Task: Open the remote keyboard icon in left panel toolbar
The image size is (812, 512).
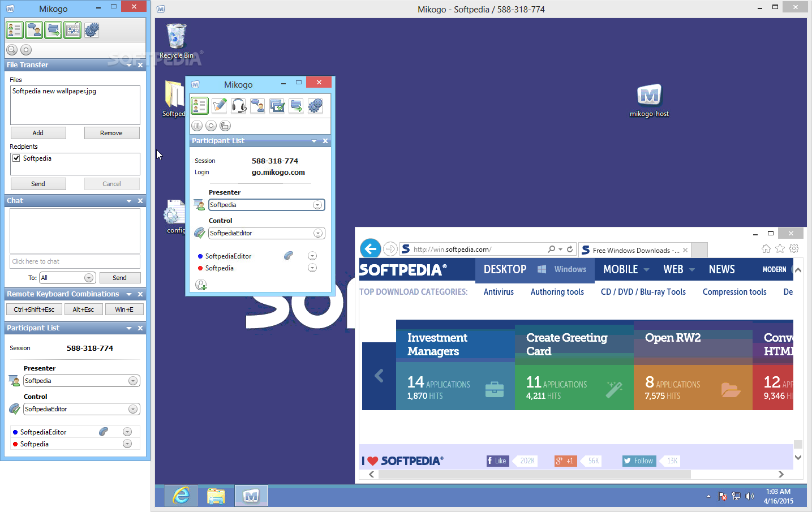Action: [72, 30]
